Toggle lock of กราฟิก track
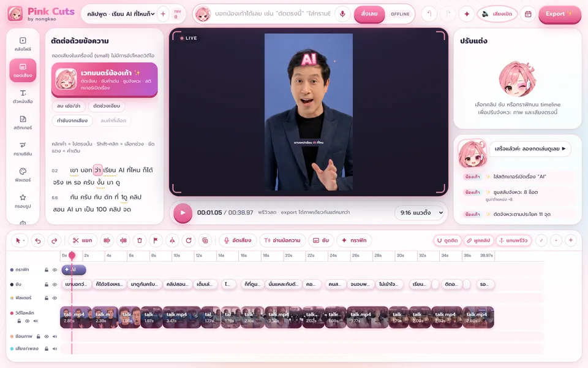588x368 pixels. click(47, 270)
